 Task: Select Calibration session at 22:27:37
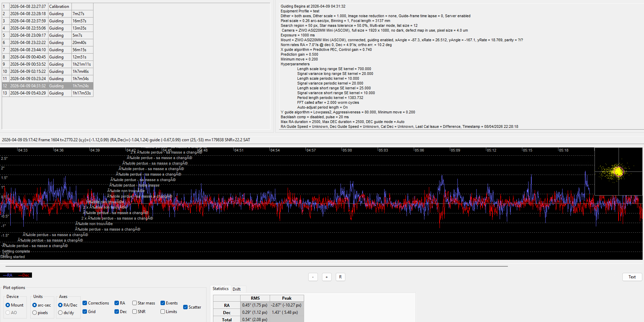(x=47, y=7)
